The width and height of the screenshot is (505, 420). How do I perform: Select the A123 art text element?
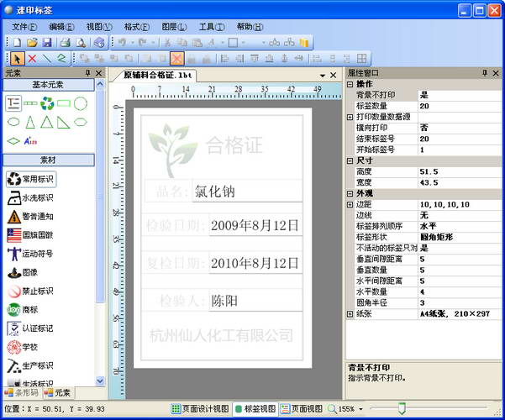pos(30,141)
